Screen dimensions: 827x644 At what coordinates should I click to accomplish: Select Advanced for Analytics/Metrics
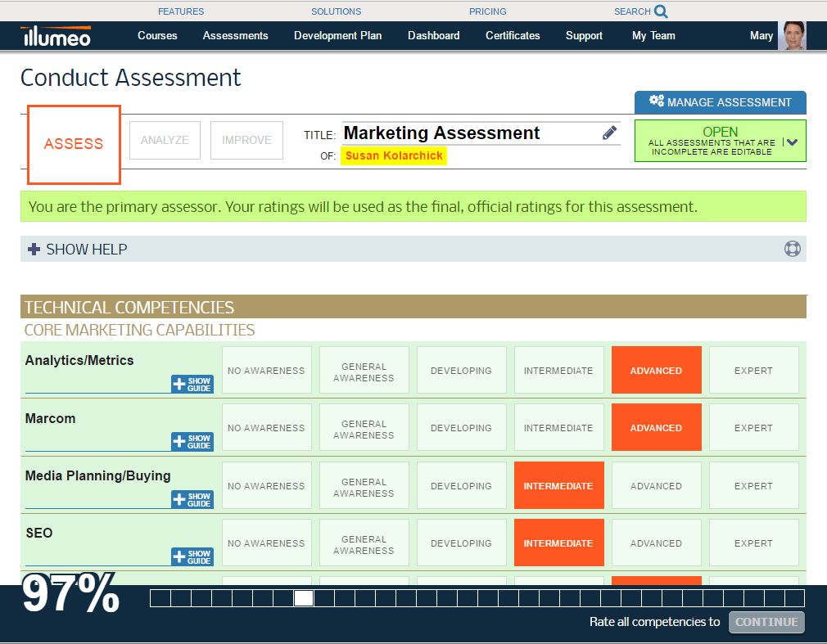(657, 370)
